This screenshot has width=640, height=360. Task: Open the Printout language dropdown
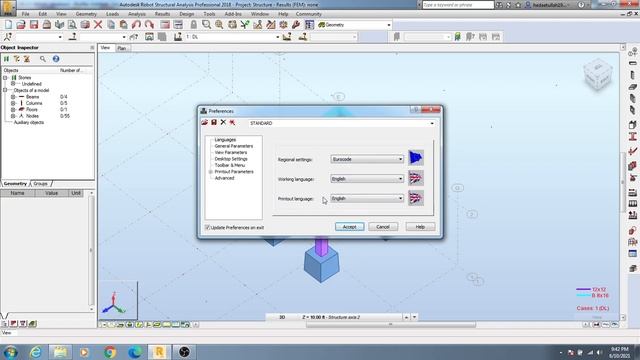(x=367, y=198)
